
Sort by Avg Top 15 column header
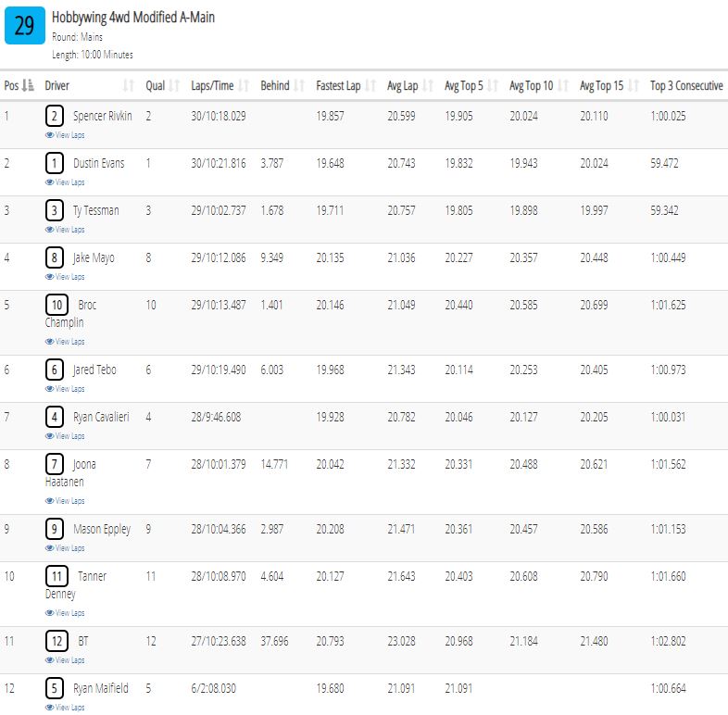point(601,85)
